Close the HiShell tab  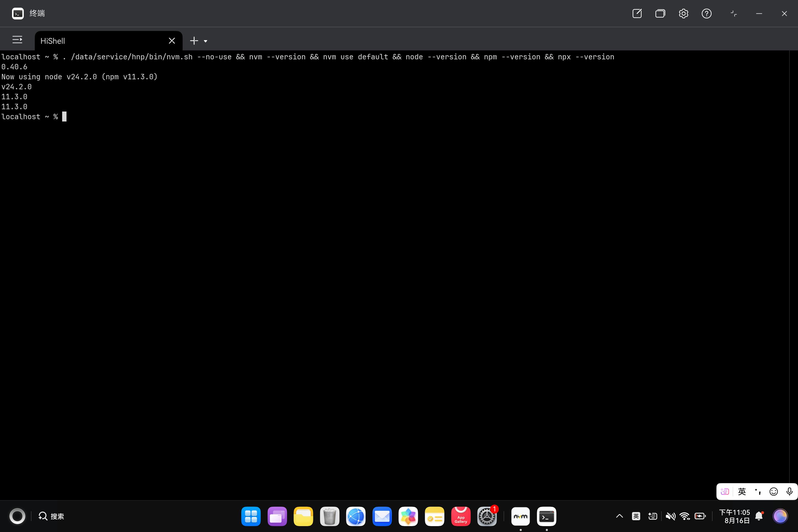[x=172, y=41]
